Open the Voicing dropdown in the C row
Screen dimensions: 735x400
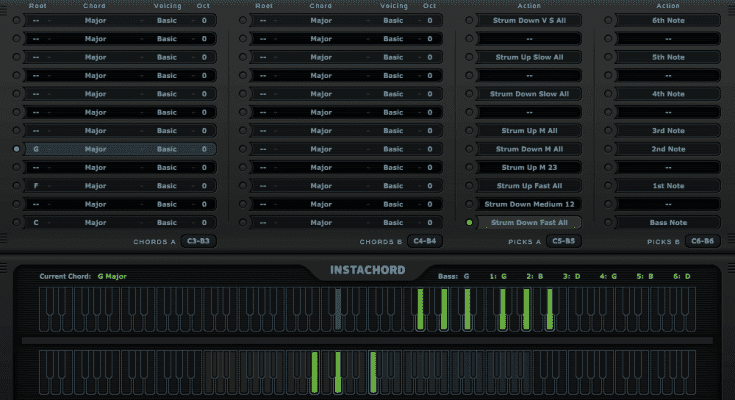(167, 223)
